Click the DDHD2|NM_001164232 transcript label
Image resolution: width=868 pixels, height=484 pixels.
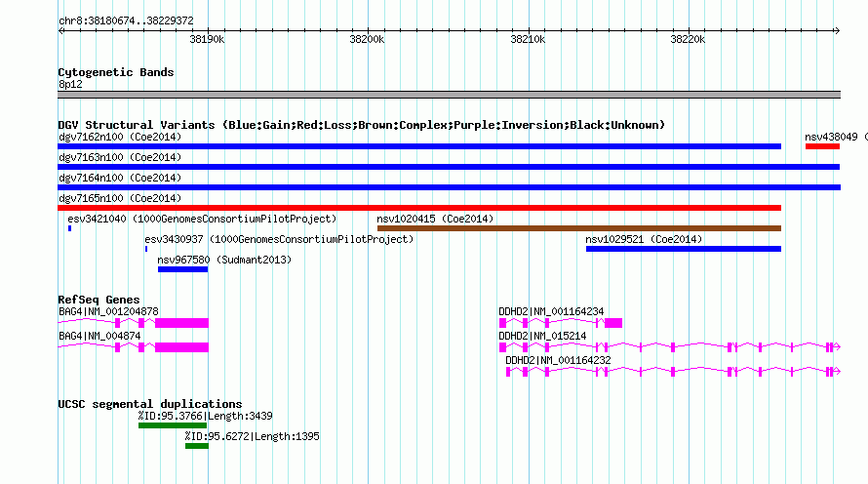click(x=558, y=360)
